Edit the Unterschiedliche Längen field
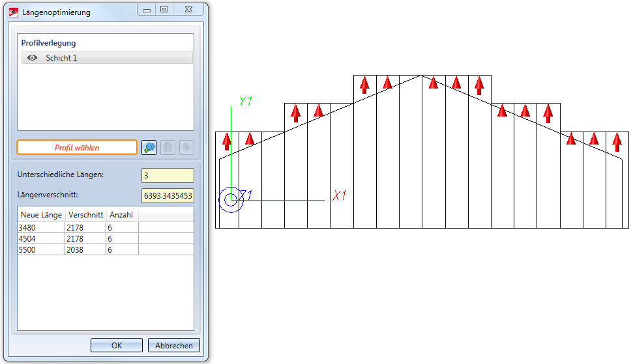 point(168,176)
